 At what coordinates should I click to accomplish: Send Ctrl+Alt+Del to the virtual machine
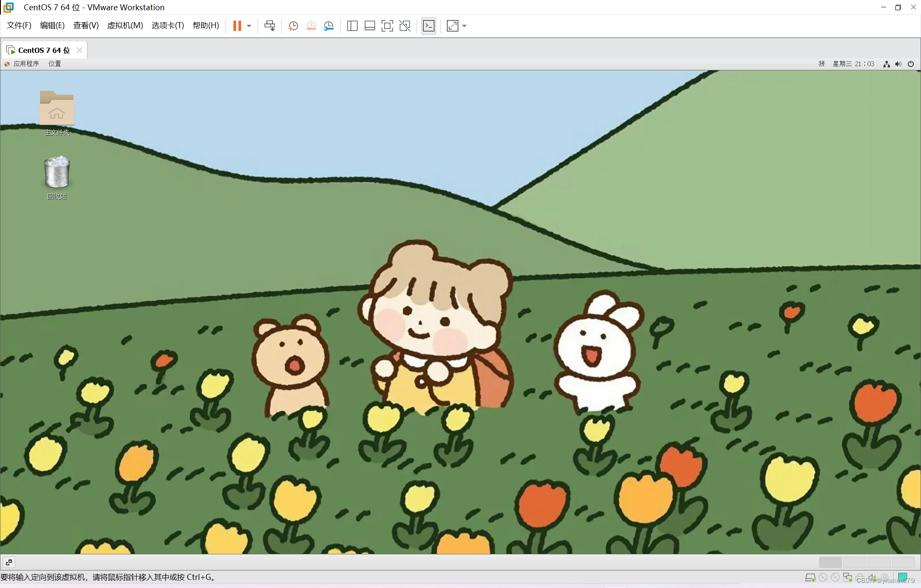269,26
